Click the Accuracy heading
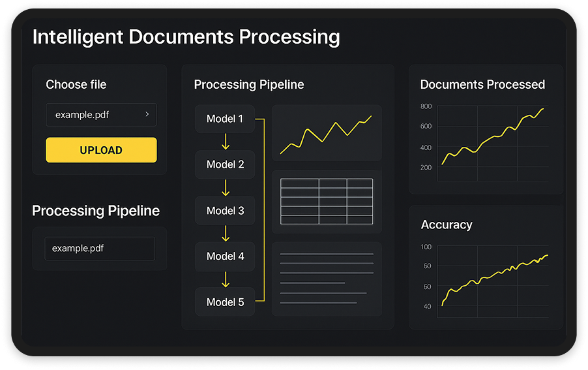 (447, 224)
